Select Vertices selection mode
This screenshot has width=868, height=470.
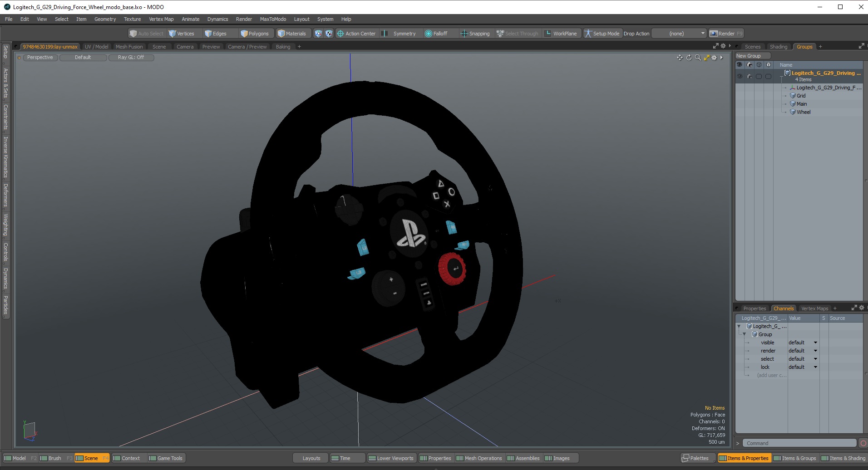[181, 34]
